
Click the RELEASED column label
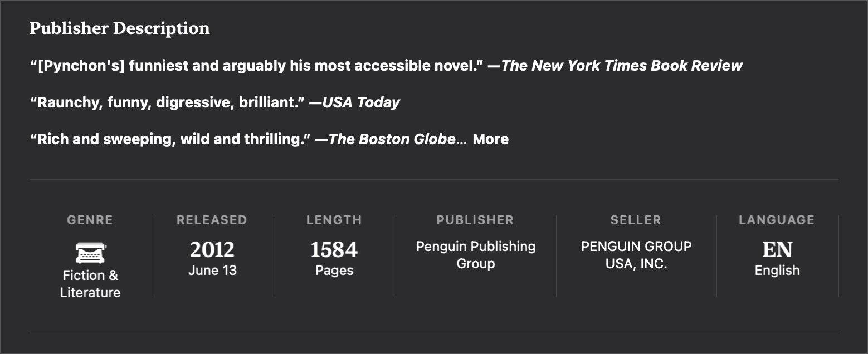click(212, 220)
